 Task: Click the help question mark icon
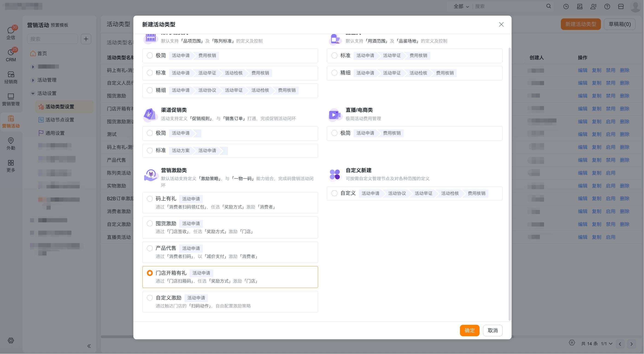click(x=607, y=6)
